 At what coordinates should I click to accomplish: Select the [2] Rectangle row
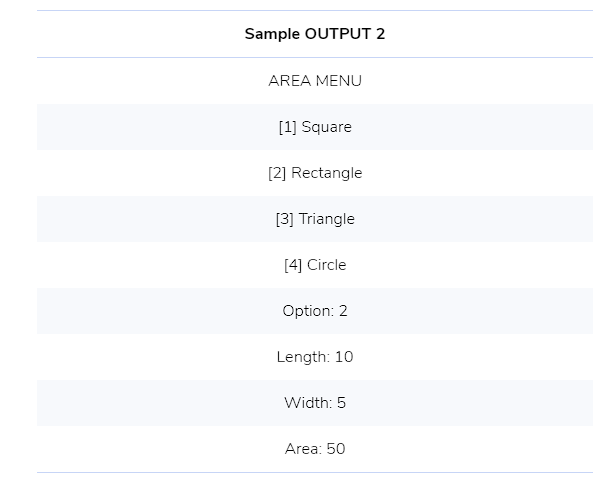click(315, 173)
